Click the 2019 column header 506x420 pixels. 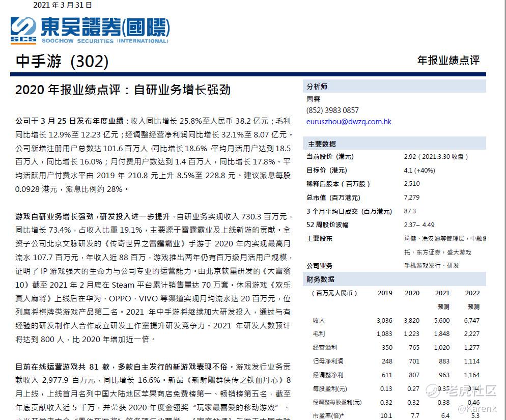(x=385, y=293)
